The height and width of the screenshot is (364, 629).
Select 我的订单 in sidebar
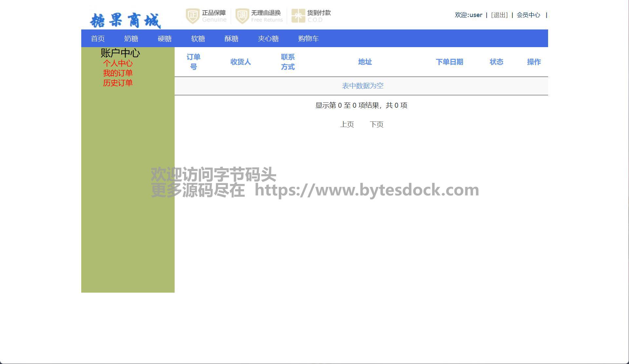tap(118, 73)
